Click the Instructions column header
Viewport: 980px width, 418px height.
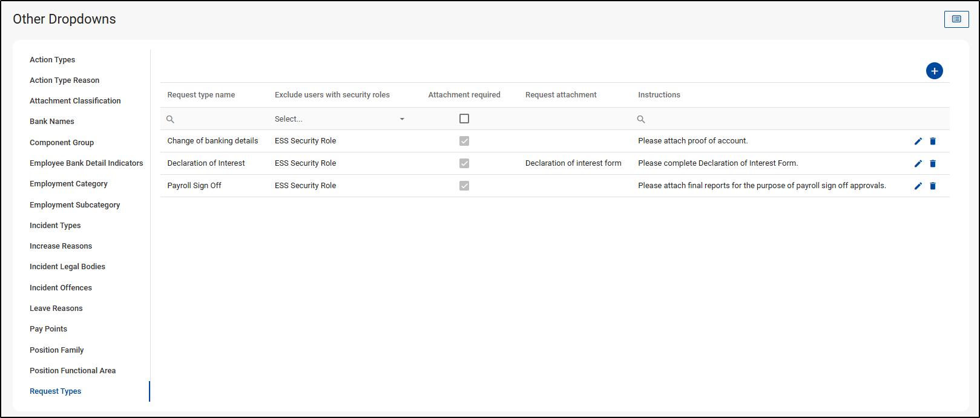point(659,95)
